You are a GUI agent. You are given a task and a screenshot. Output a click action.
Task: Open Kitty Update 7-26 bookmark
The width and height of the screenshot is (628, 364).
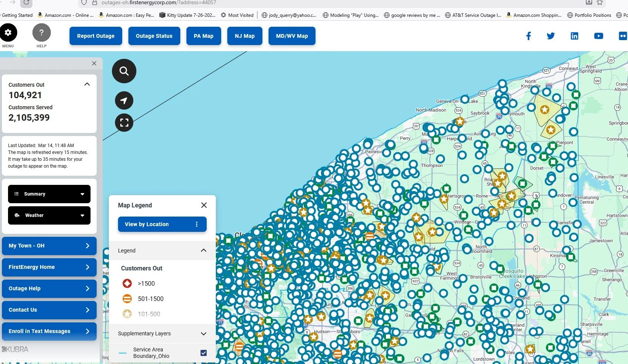click(187, 15)
